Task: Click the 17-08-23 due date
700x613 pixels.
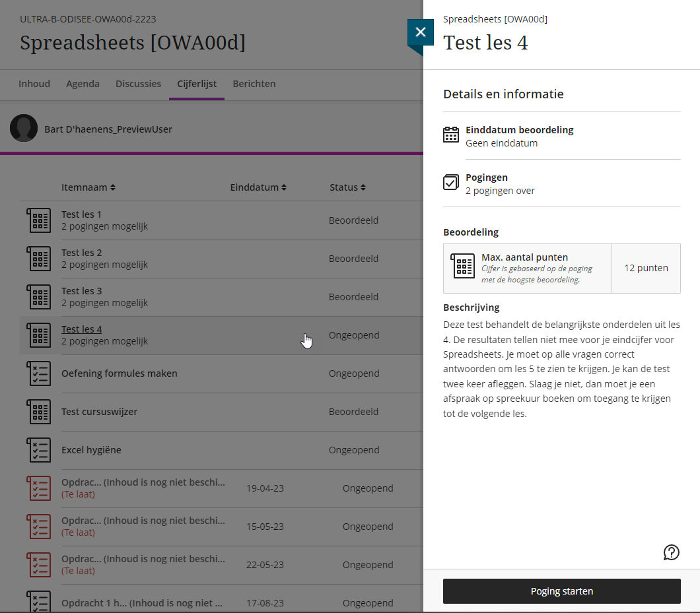Action: coord(265,603)
